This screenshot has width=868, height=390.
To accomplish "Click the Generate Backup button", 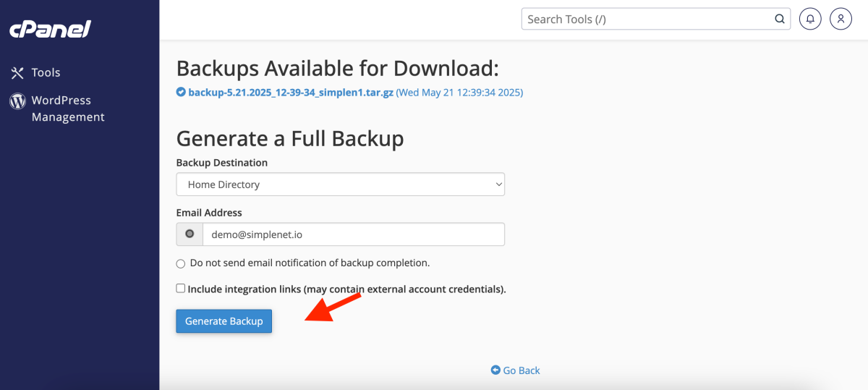I will click(x=224, y=321).
